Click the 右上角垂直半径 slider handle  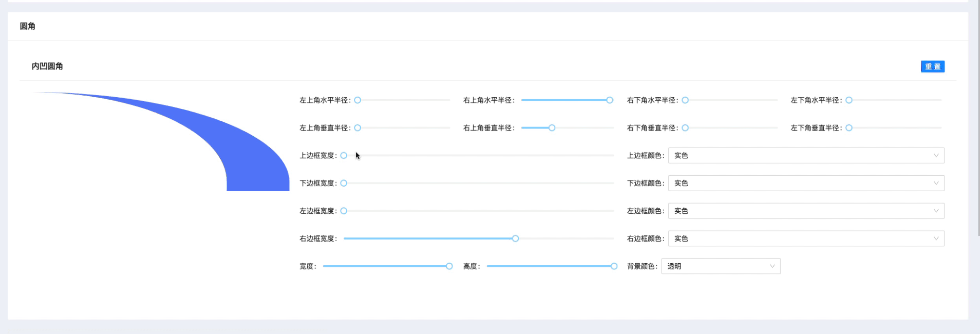pyautogui.click(x=552, y=128)
